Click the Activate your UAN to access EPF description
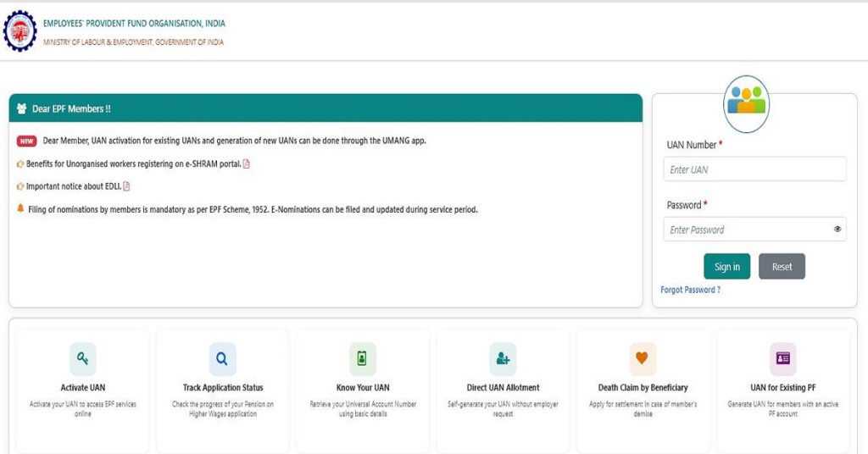 tap(82, 408)
